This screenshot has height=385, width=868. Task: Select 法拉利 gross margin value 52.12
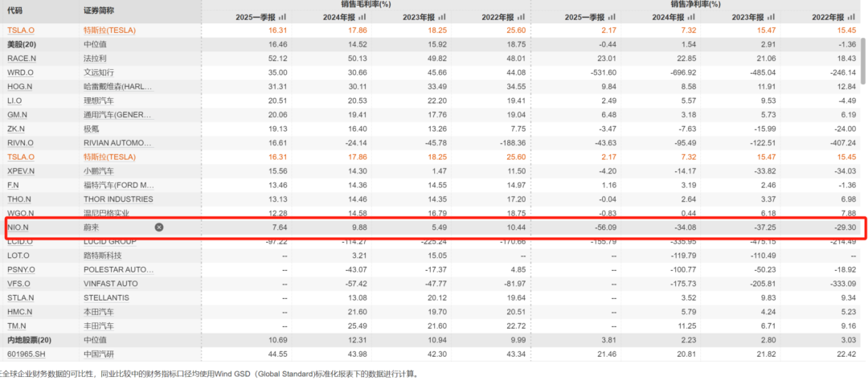[276, 59]
